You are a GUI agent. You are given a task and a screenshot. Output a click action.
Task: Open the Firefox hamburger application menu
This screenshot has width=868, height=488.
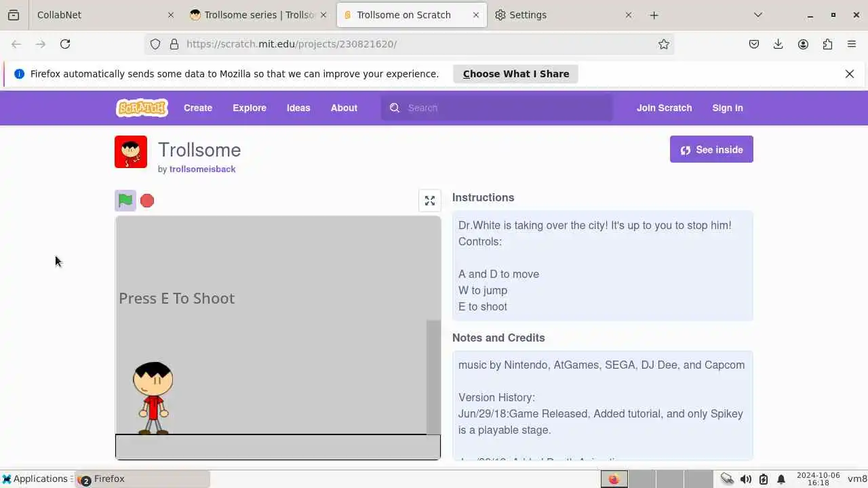852,44
